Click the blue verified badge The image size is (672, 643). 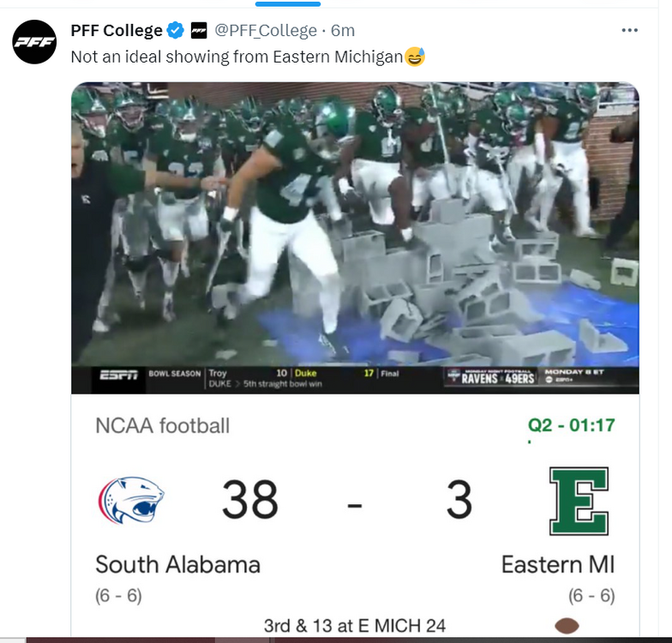(176, 31)
